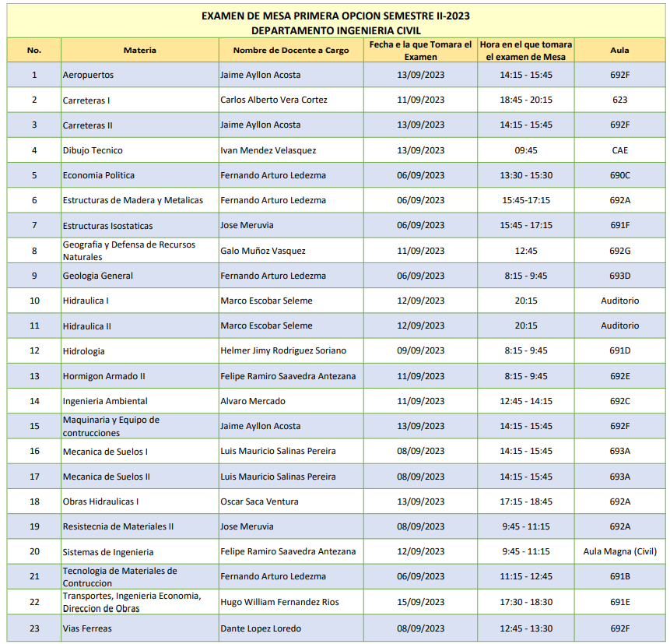Click teacher name Carlos Alberto Vera Cortez
This screenshot has height=644, width=670.
click(x=273, y=100)
